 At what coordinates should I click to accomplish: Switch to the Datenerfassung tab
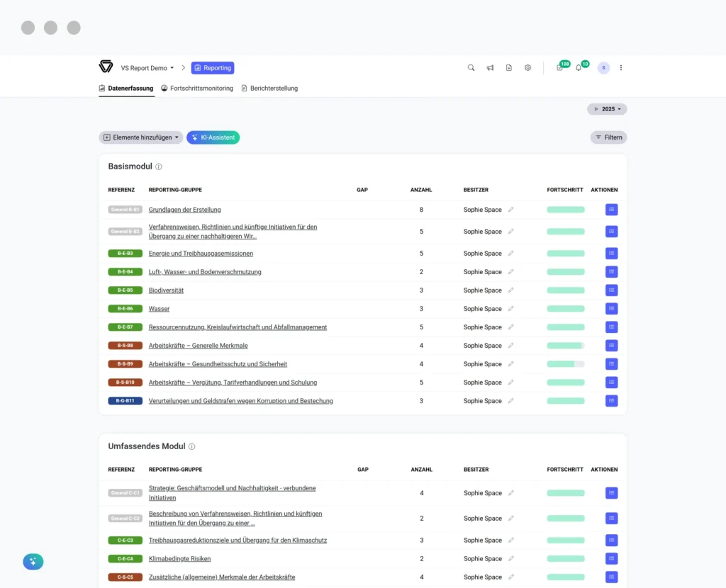pyautogui.click(x=126, y=89)
